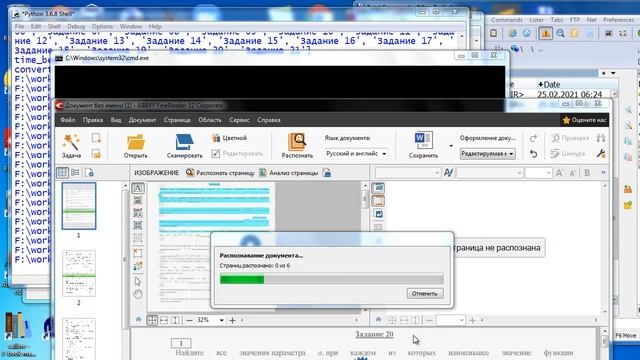Select the background picture area tool
640x360 pixels.
pyautogui.click(x=138, y=213)
